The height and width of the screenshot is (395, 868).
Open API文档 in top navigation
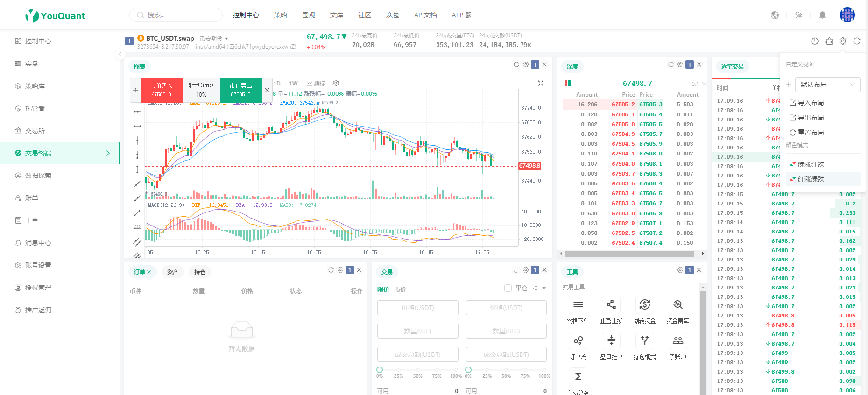425,15
